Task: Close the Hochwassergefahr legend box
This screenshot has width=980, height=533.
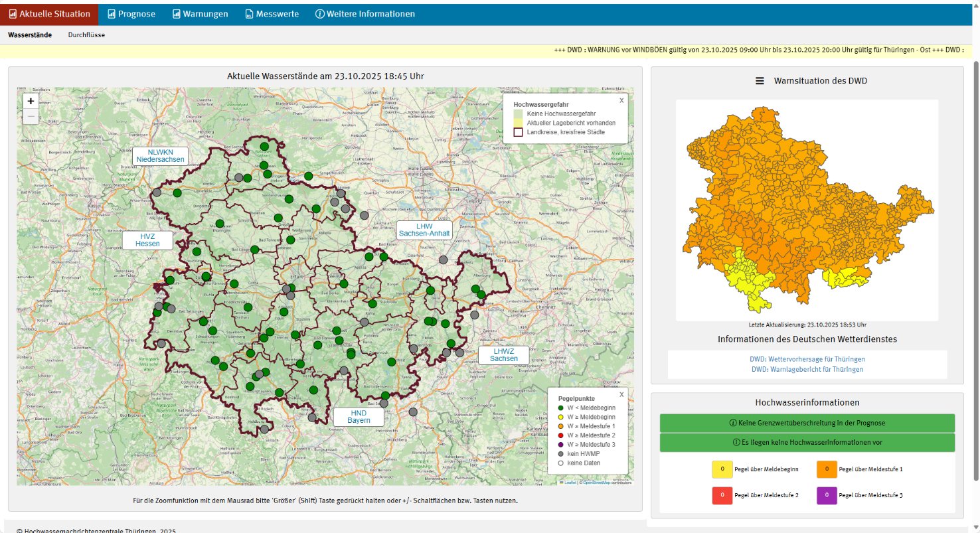Action: (x=621, y=100)
